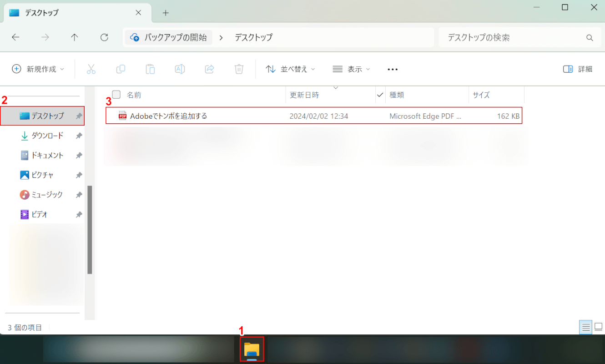Image resolution: width=605 pixels, height=364 pixels.
Task: Sort by 種類 column header
Action: pos(397,95)
